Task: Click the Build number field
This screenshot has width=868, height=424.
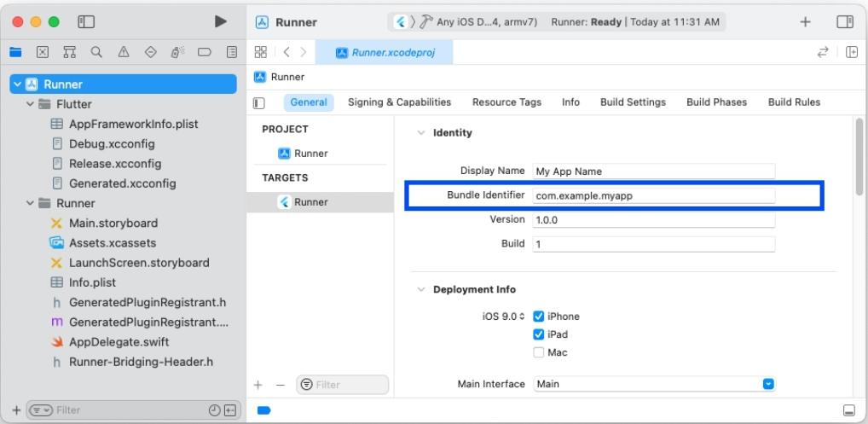Action: click(x=654, y=244)
